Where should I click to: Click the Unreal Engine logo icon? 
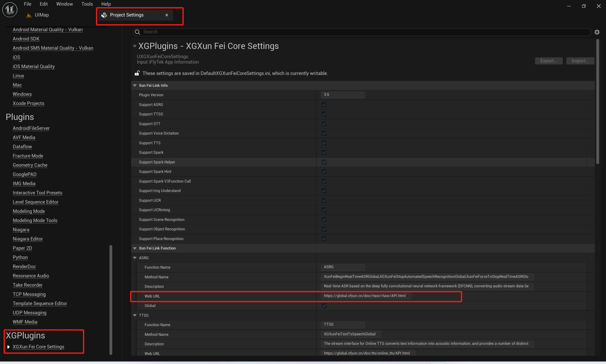[10, 10]
